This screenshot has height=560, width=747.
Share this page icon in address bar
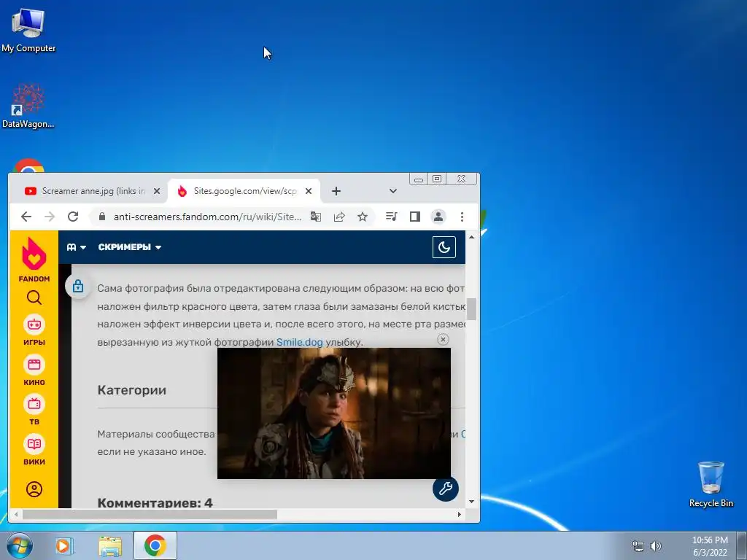point(338,217)
